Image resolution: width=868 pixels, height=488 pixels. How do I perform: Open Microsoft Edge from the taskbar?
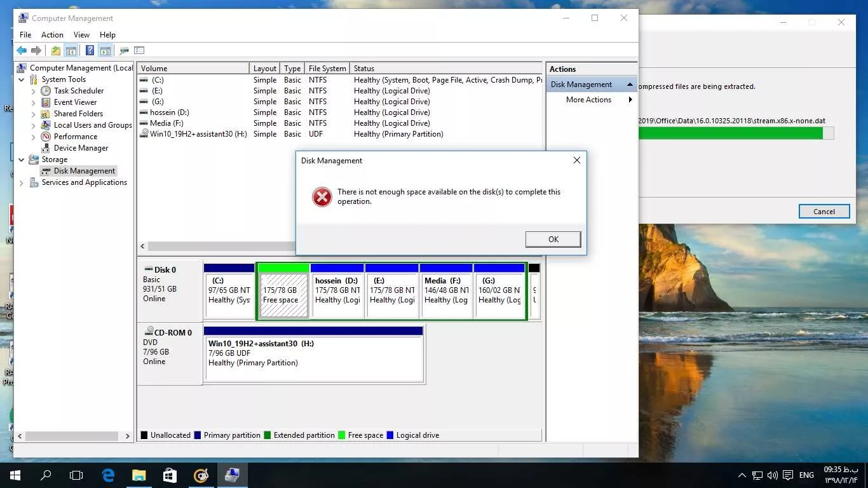108,475
